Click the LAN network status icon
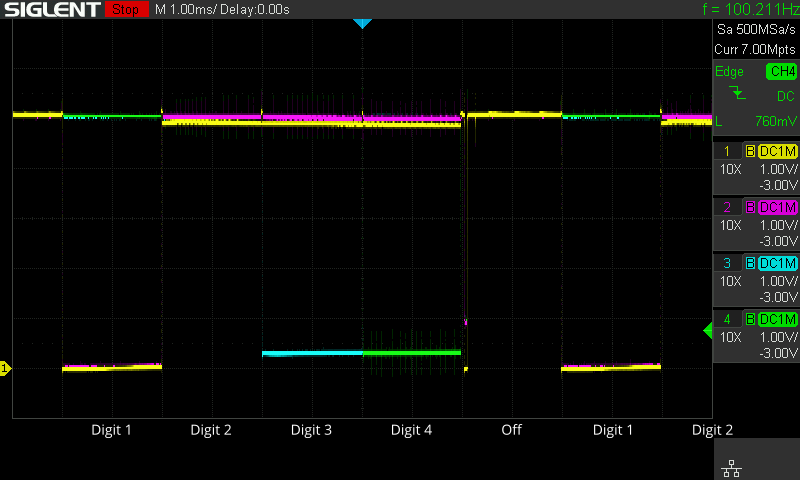800x480 pixels. pyautogui.click(x=732, y=468)
